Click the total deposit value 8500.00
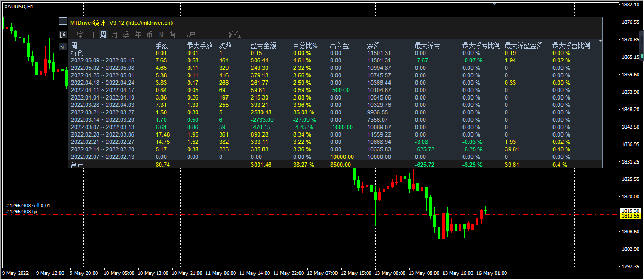The height and width of the screenshot is (280, 644). point(340,165)
